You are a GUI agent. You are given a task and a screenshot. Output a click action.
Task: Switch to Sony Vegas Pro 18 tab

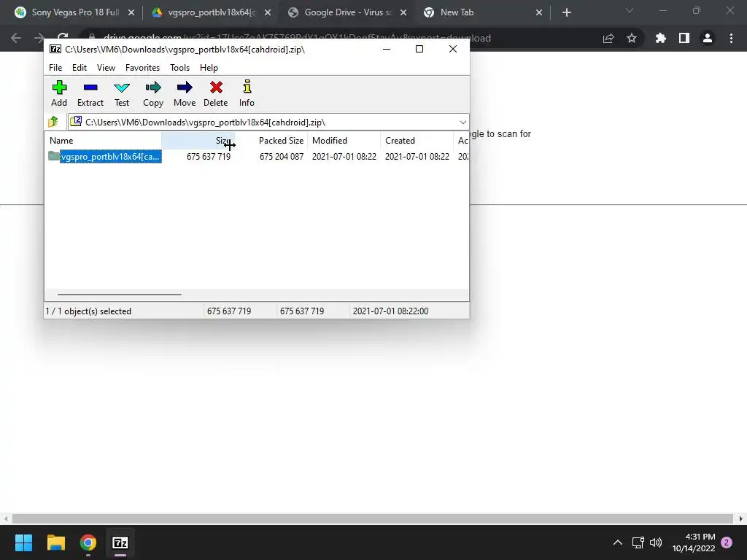75,12
